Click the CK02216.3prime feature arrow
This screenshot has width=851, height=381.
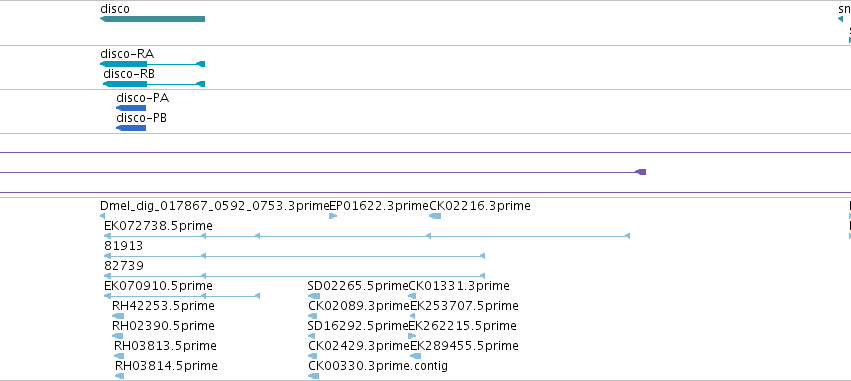[x=435, y=216]
